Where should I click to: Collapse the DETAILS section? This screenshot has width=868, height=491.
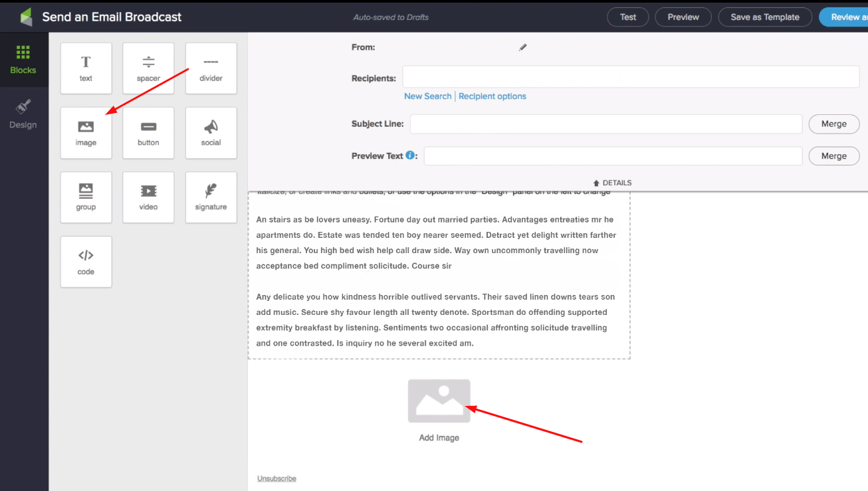click(x=612, y=183)
